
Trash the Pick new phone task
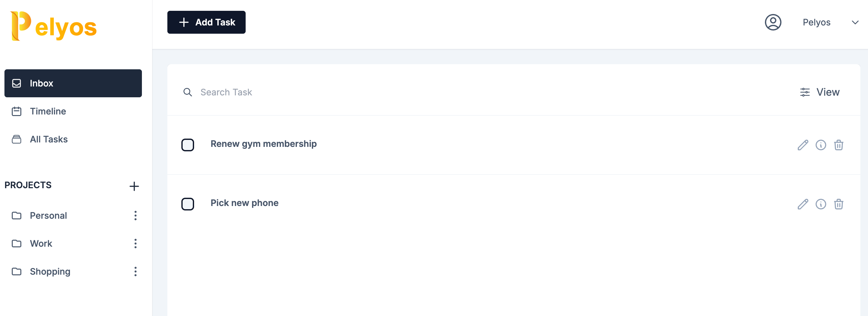tap(838, 204)
